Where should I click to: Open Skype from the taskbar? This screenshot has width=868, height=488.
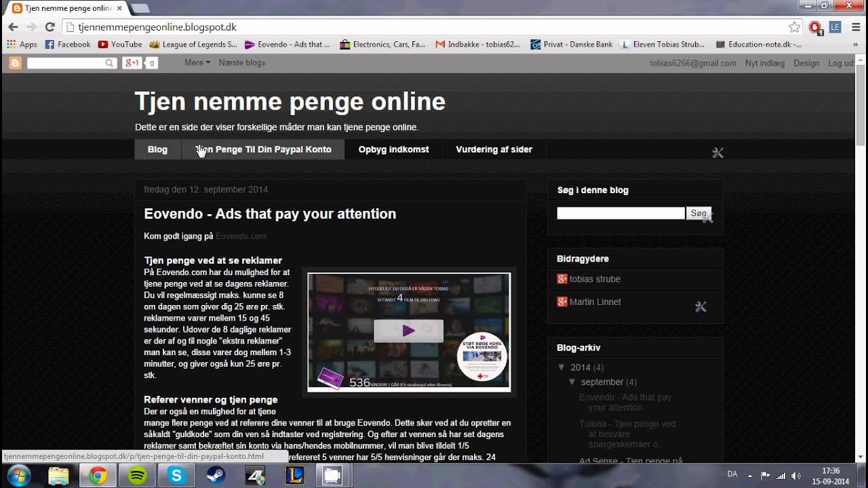coord(176,476)
